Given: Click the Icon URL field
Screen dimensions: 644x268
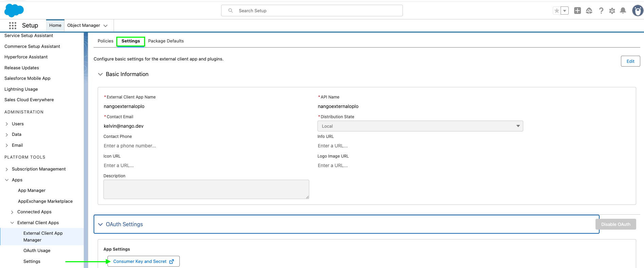Looking at the screenshot, I should click(206, 165).
